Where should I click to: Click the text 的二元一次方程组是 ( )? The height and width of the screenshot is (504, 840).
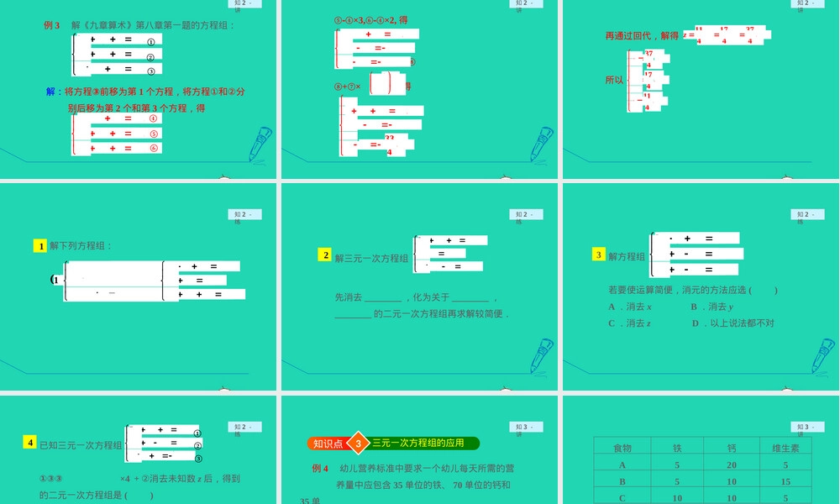[97, 496]
